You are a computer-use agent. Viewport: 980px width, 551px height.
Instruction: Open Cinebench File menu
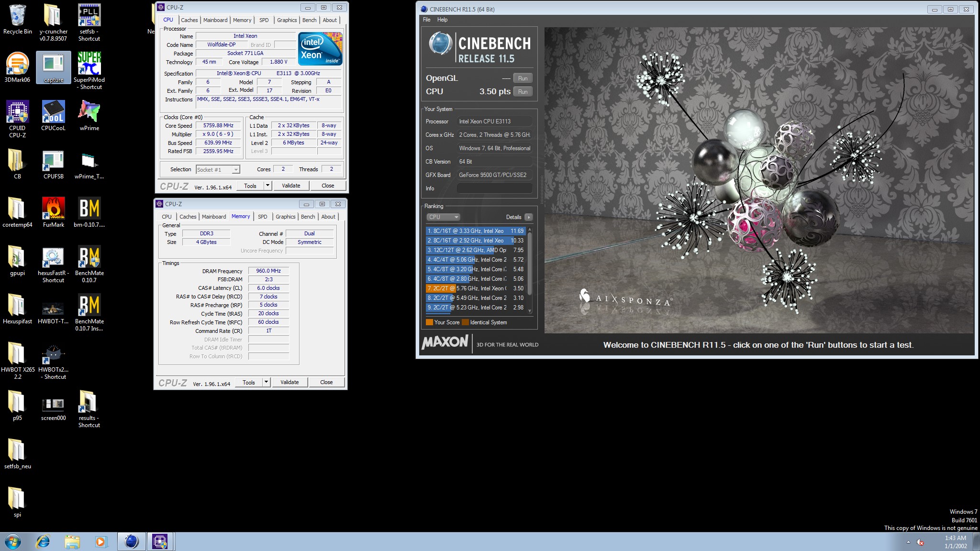(426, 20)
